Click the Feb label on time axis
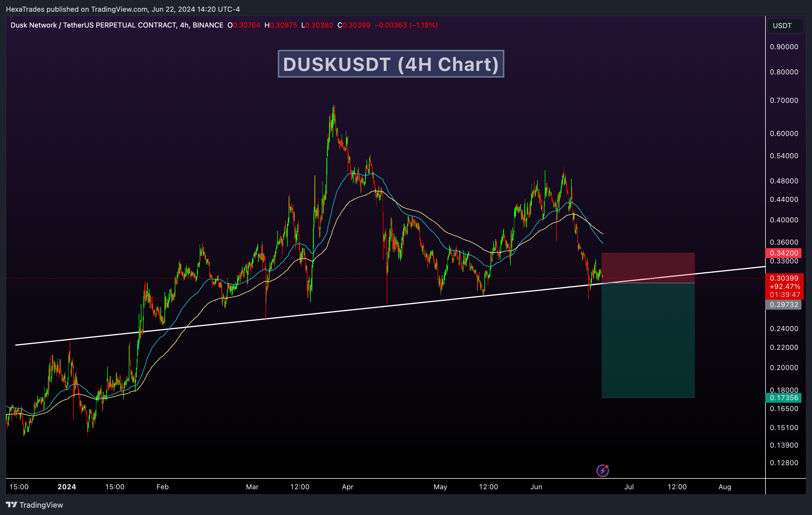Screen dimensions: 812x515 pos(162,487)
